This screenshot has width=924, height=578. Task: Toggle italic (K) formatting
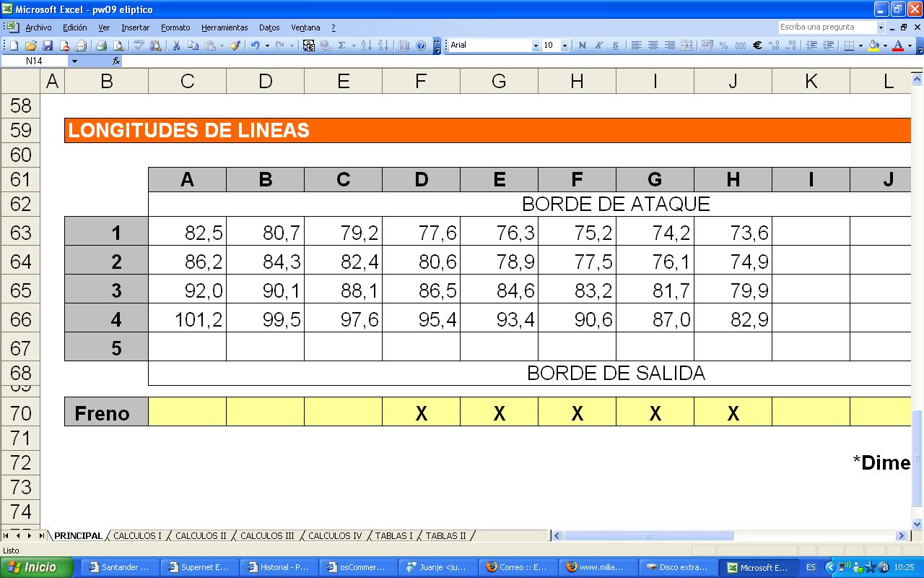coord(598,46)
